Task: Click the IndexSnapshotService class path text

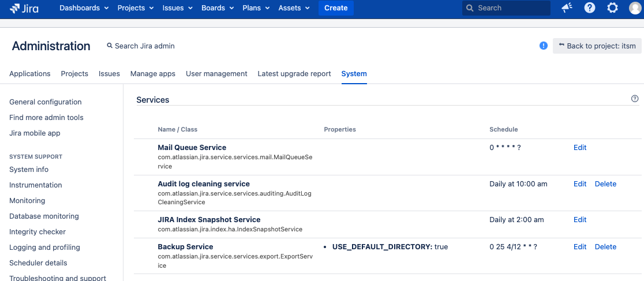Action: (x=230, y=229)
